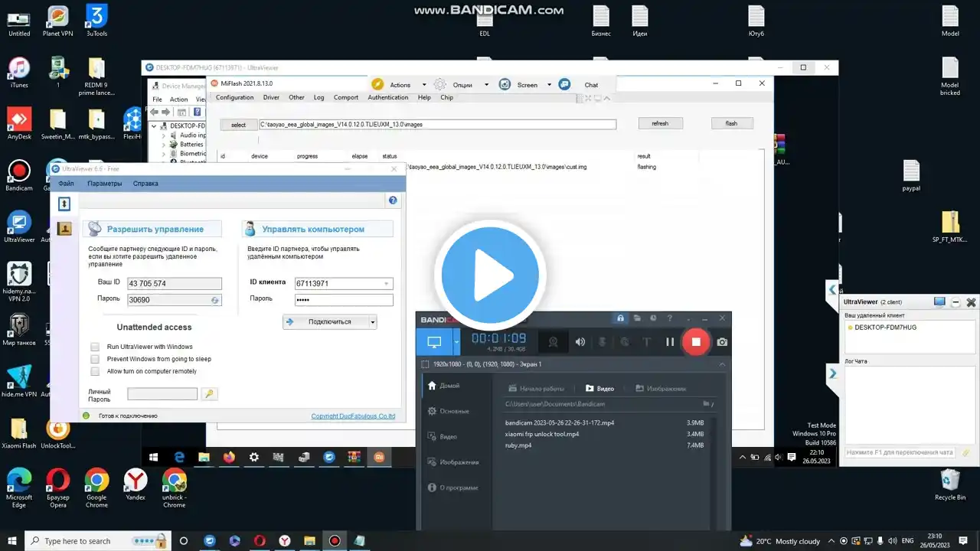980x551 pixels.
Task: Click the Подключиться connect button
Action: pos(326,322)
